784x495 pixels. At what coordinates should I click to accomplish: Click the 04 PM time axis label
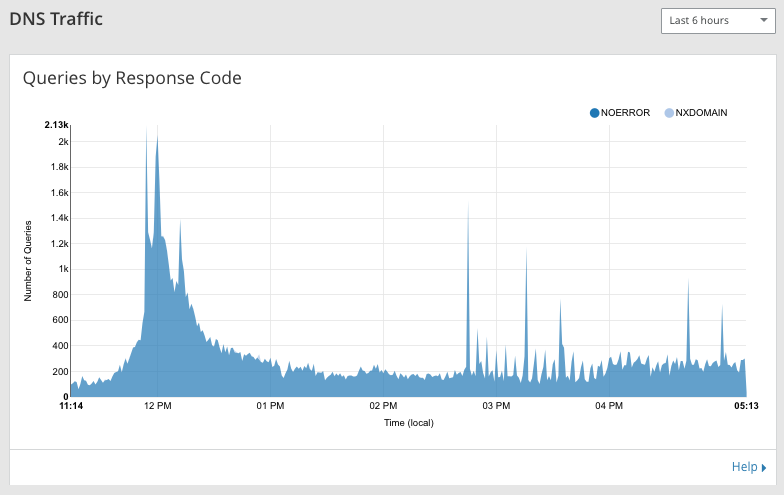tap(609, 406)
